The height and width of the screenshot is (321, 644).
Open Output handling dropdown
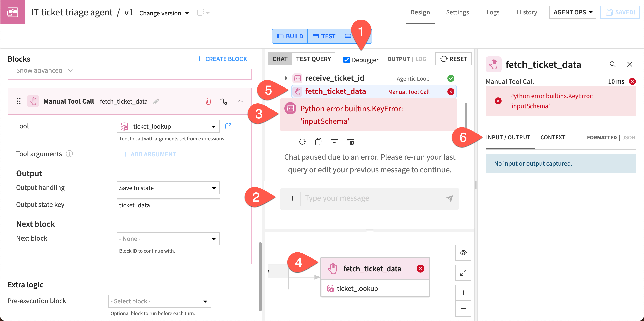coord(168,188)
